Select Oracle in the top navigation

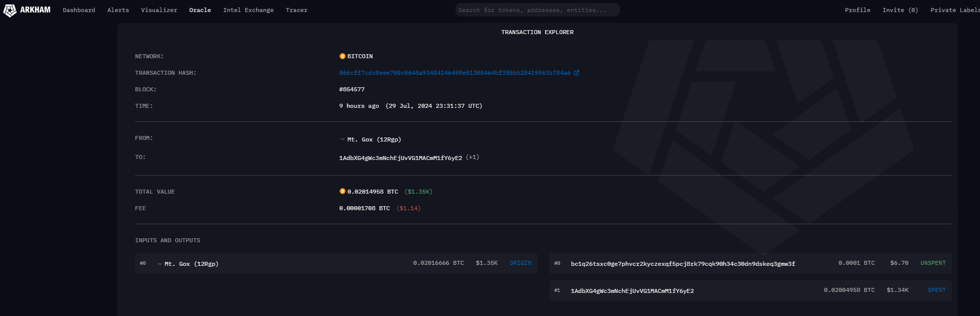(x=200, y=10)
